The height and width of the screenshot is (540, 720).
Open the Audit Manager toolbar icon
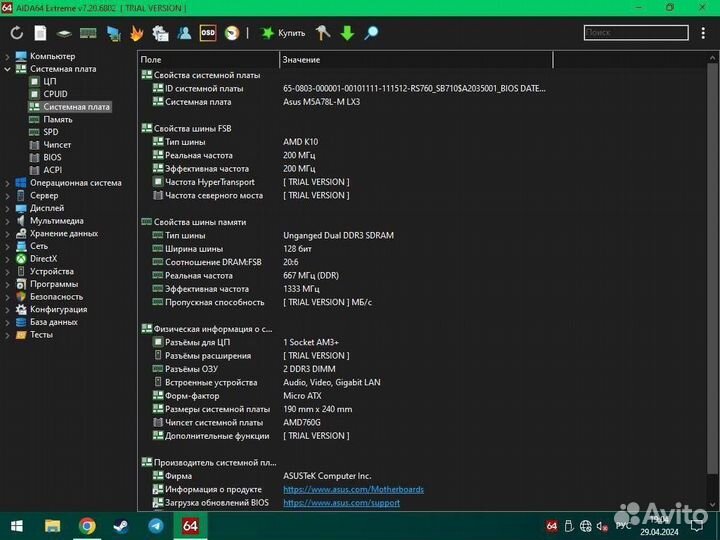(x=160, y=33)
